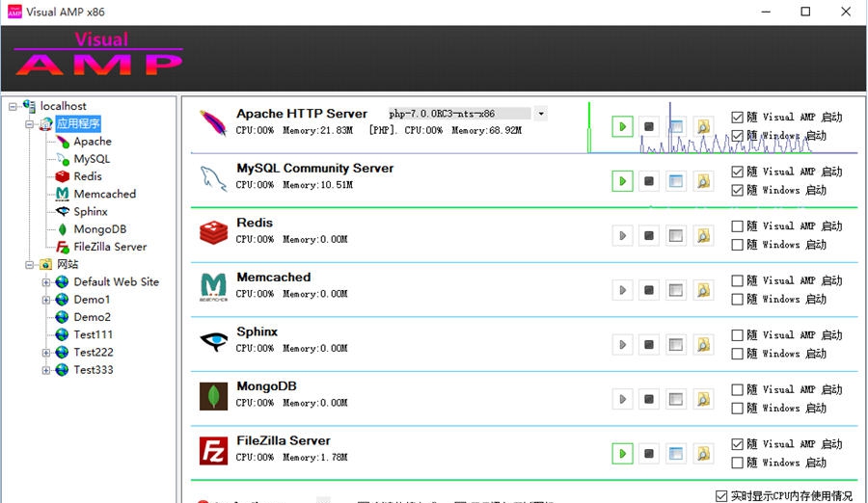Stop the FileZilla Server service

(x=649, y=454)
